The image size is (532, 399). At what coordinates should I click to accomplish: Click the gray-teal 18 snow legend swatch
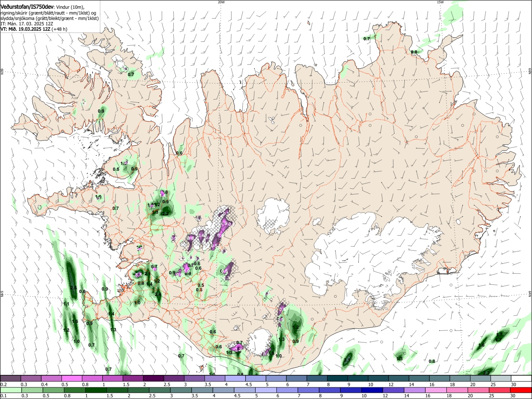[x=460, y=378]
